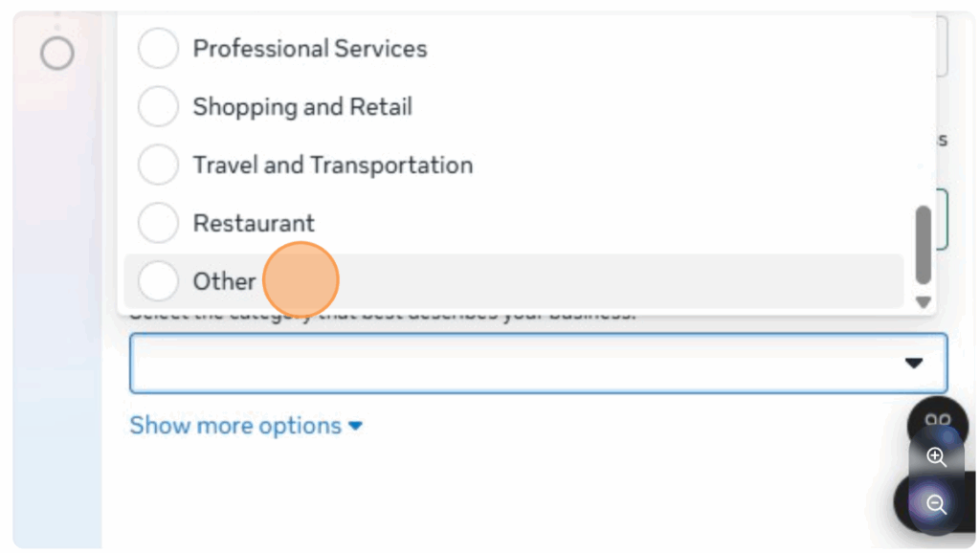
Task: Select the Professional Services radio button
Action: (x=158, y=49)
